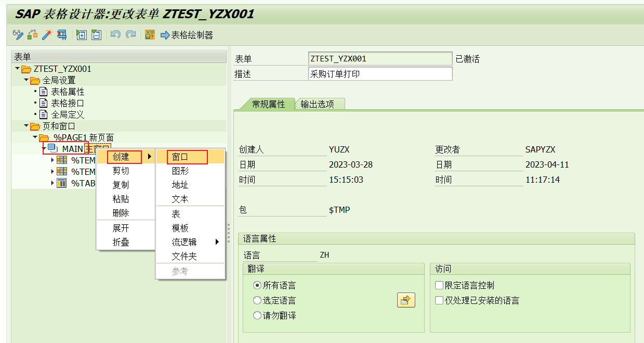Click the yellow translation selection button

pyautogui.click(x=405, y=300)
